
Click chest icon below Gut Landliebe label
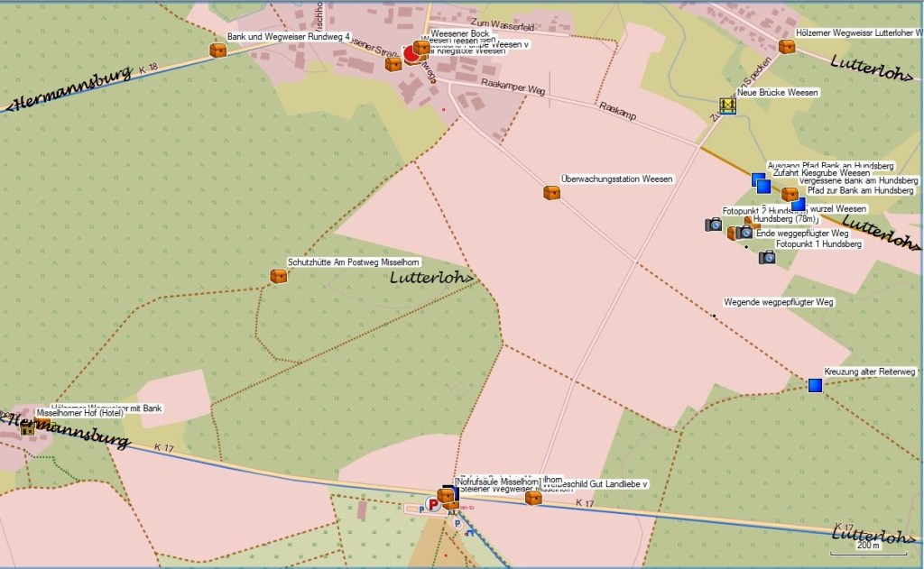(533, 497)
